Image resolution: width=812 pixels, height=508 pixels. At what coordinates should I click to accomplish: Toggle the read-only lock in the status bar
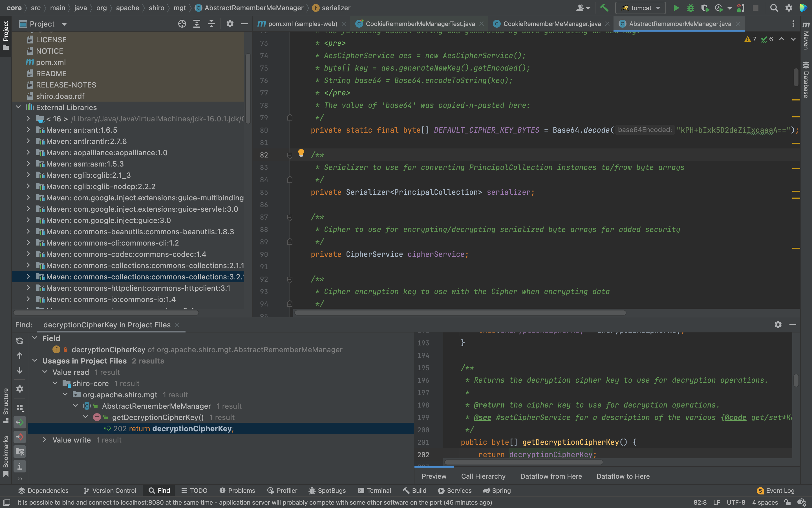(787, 502)
